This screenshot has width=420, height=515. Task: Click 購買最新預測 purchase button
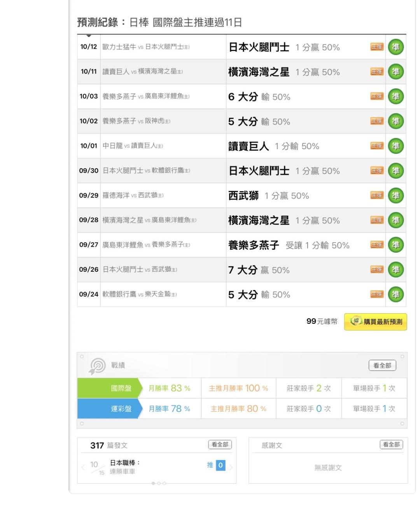[x=376, y=322]
